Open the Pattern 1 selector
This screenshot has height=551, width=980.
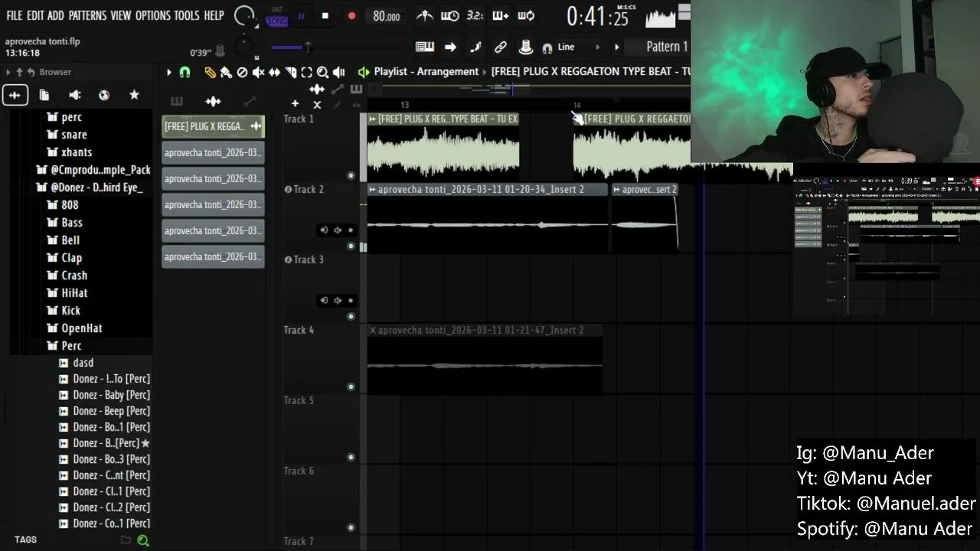666,47
